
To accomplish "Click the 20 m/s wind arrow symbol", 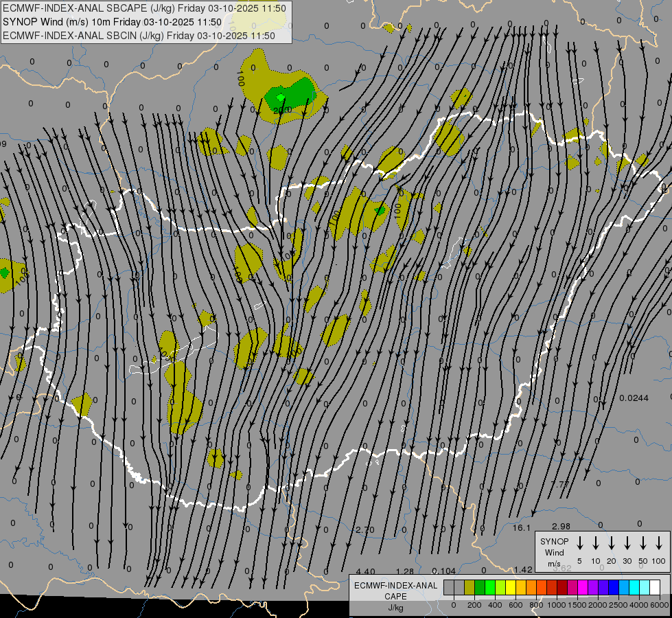I will pos(611,543).
